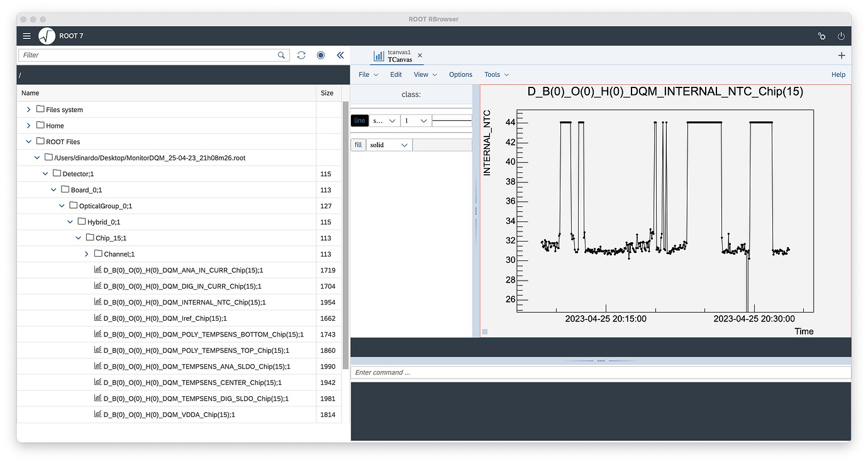
Task: Open the settings gears icon in header
Action: (x=821, y=36)
